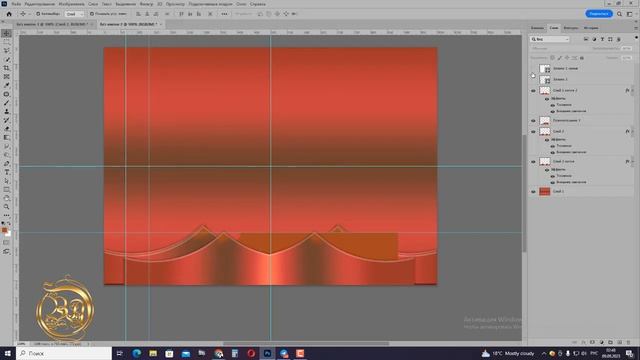Click the Home icon in options bar
The width and height of the screenshot is (640, 360).
pos(9,14)
